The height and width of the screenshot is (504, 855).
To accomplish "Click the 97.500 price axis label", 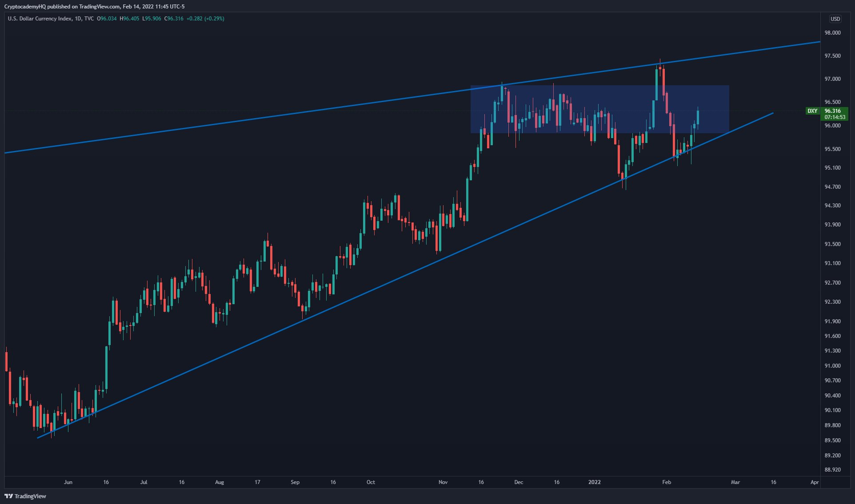I will point(832,56).
